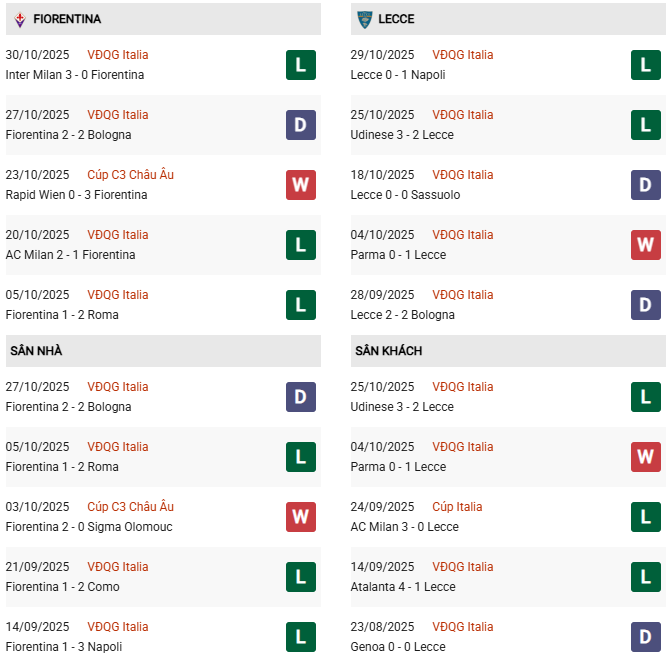Click the FIORENTINA team header title
The height and width of the screenshot is (659, 666).
coord(67,19)
